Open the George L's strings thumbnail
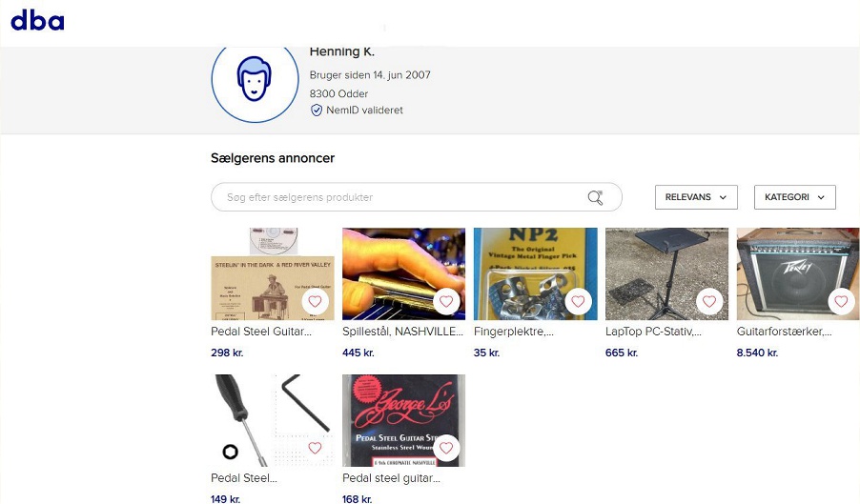Image resolution: width=860 pixels, height=504 pixels. [403, 421]
